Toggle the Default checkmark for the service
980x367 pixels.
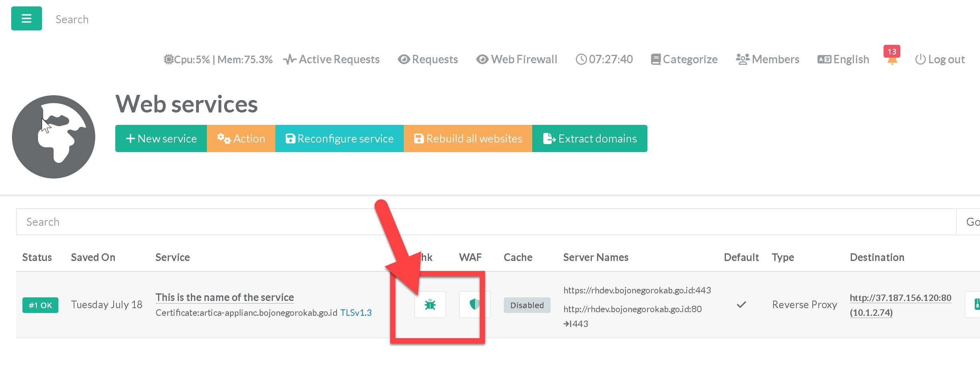point(741,305)
